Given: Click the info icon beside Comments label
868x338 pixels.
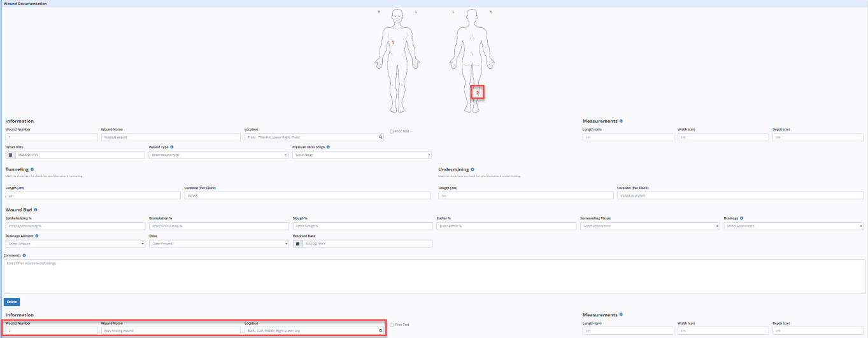Looking at the screenshot, I should (24, 255).
